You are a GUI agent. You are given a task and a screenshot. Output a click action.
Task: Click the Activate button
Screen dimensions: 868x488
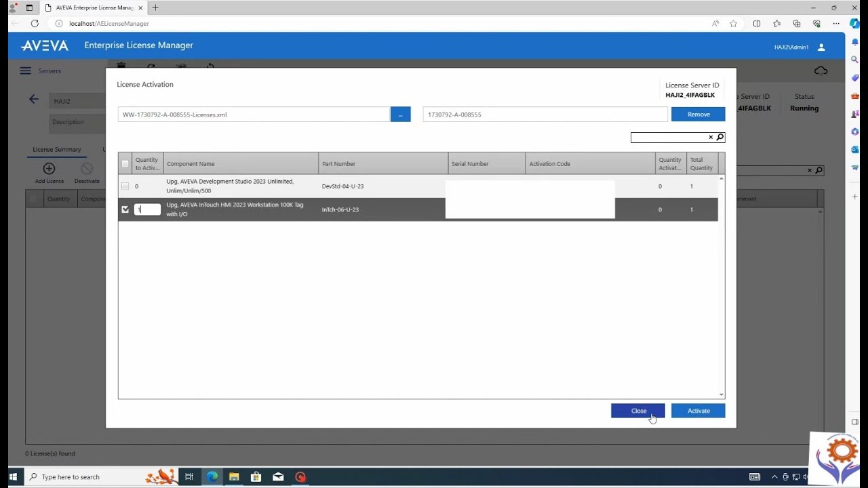698,411
